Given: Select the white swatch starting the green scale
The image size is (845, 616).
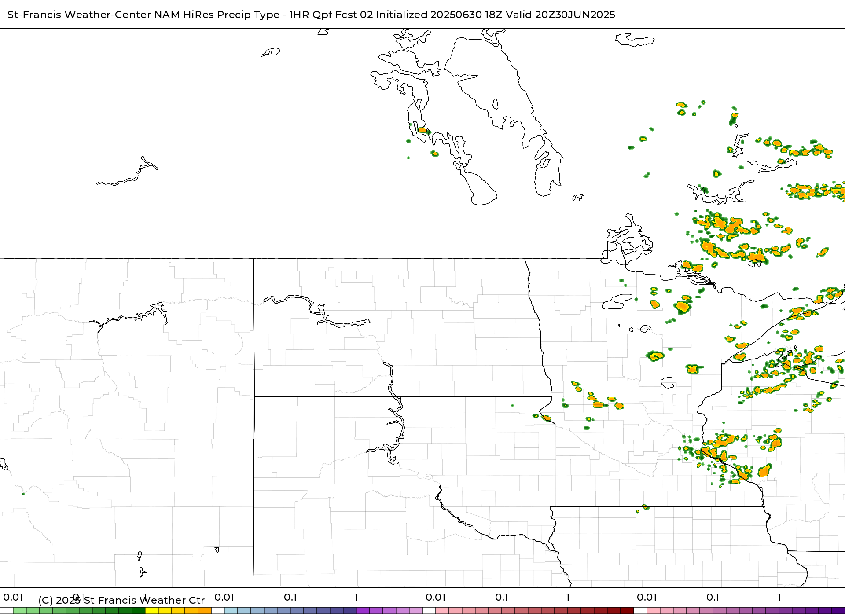Looking at the screenshot, I should (7, 611).
